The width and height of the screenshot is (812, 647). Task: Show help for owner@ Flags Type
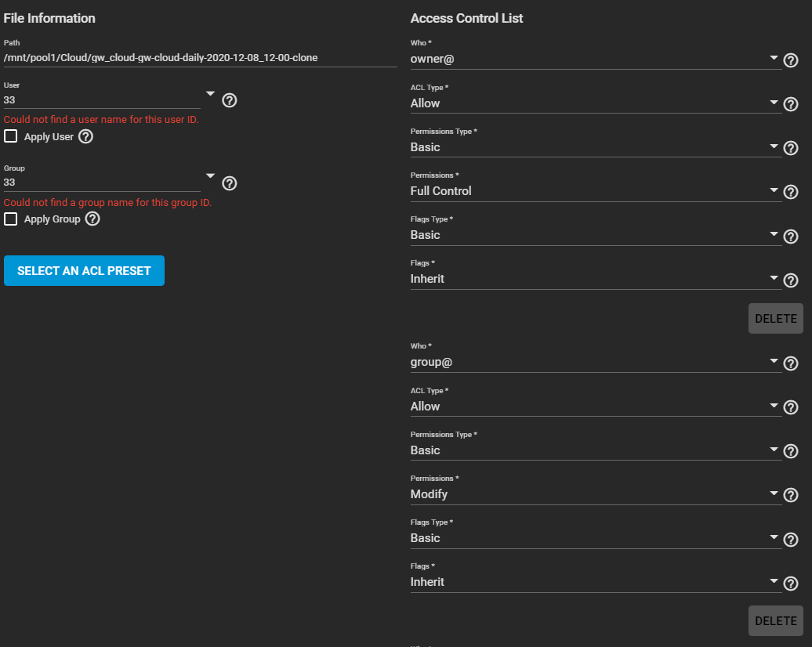point(790,237)
